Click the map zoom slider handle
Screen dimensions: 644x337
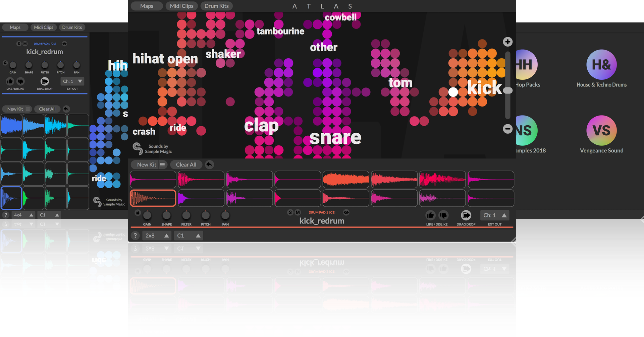[508, 90]
